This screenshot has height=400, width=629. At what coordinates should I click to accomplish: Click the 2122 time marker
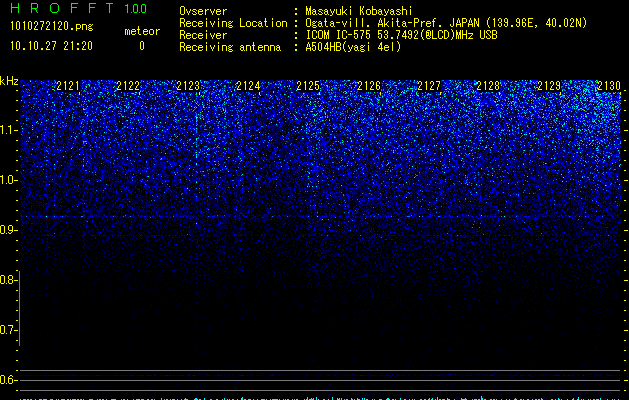[x=128, y=86]
